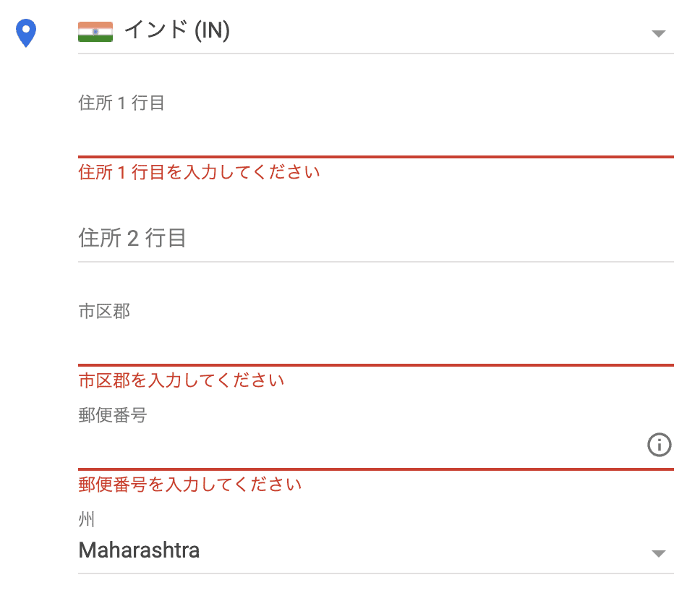Click the 住所 1 行目を入力してください error message
Screen dimensions: 700x593
[199, 172]
